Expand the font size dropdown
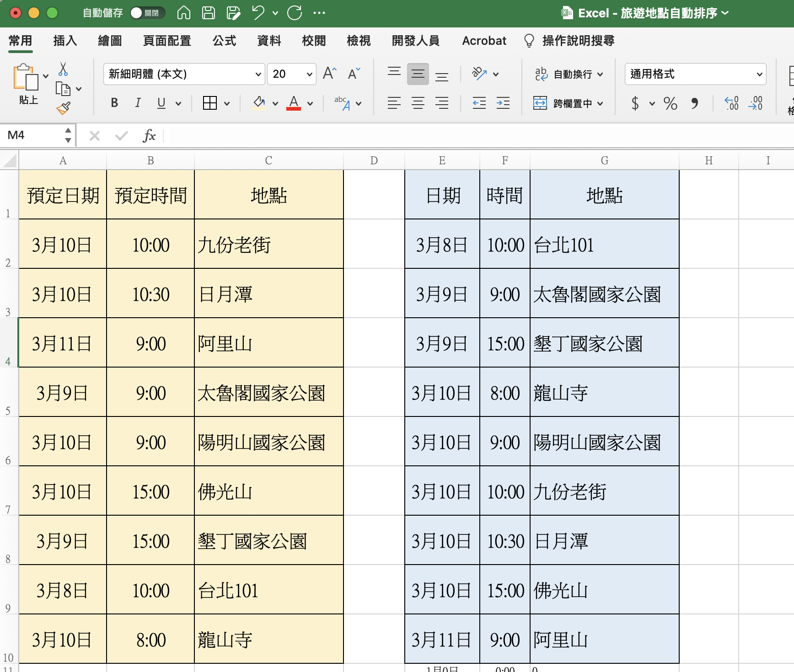Image resolution: width=794 pixels, height=672 pixels. coord(309,75)
